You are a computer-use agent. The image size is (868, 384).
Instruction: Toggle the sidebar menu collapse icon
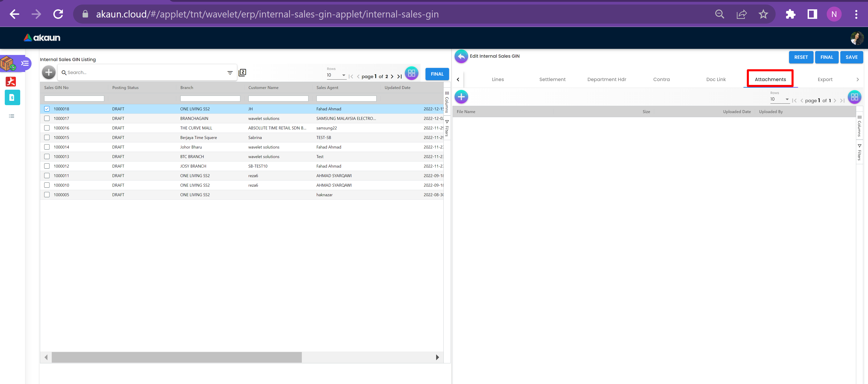pos(25,63)
